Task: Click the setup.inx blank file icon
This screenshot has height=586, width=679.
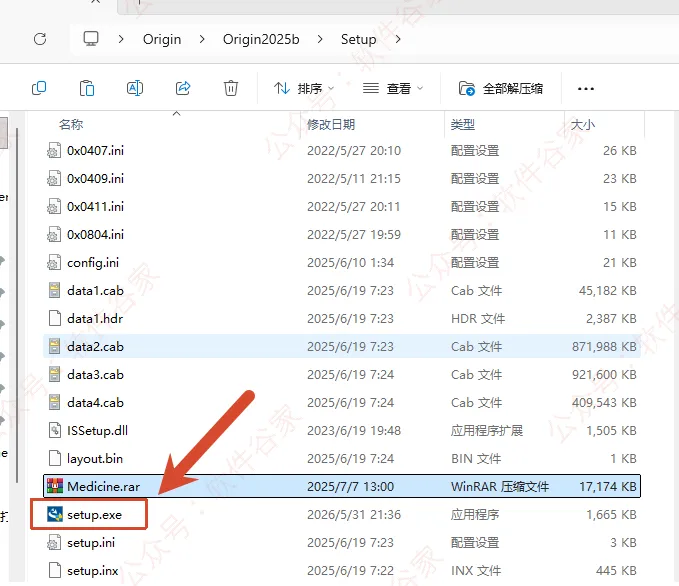Action: [55, 571]
